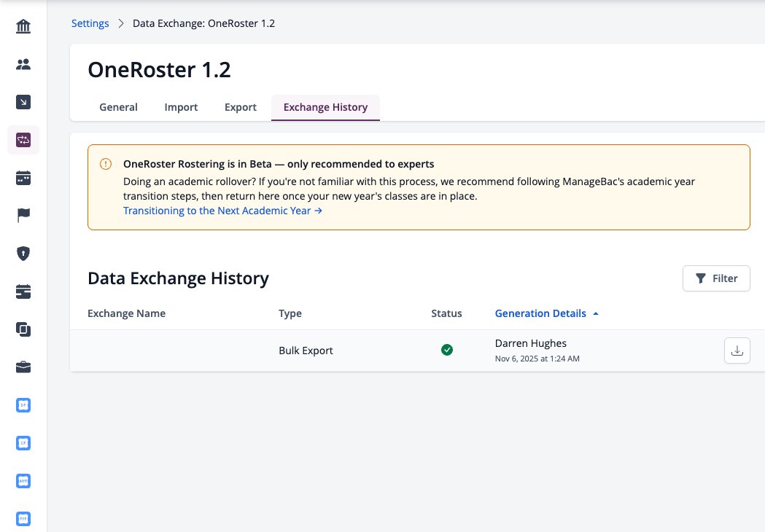Go back to Settings breadcrumb

point(90,23)
